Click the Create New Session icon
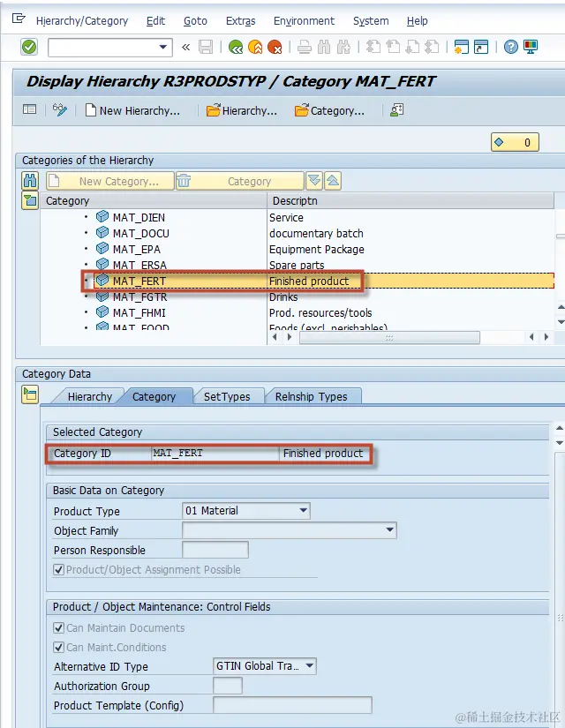 pos(462,47)
